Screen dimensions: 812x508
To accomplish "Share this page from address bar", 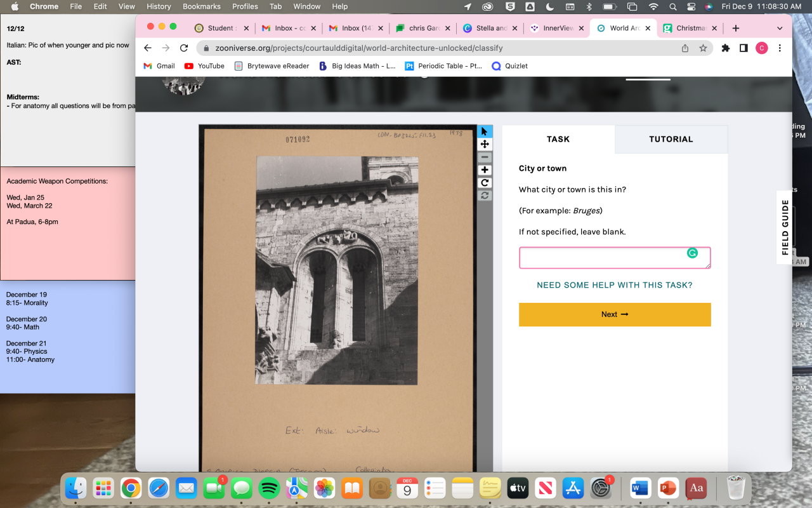I will click(685, 48).
